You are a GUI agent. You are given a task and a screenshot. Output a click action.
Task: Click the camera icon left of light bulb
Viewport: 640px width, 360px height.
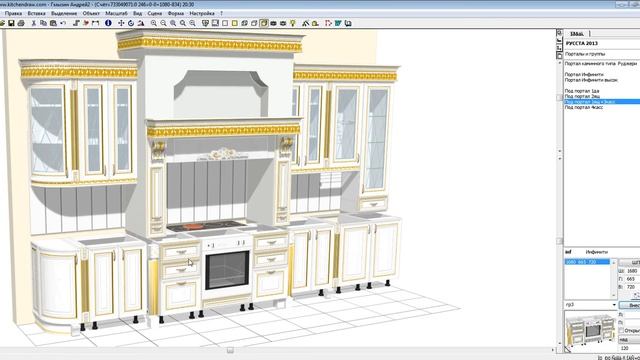point(283,23)
